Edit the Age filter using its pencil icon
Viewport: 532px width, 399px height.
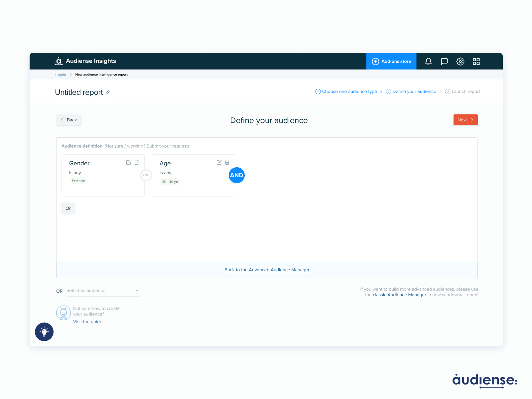coord(219,162)
